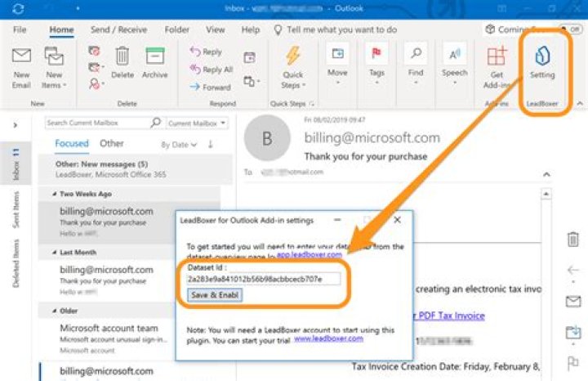Image resolution: width=588 pixels, height=381 pixels.
Task: Switch to the View ribbon tab
Action: tap(216, 29)
